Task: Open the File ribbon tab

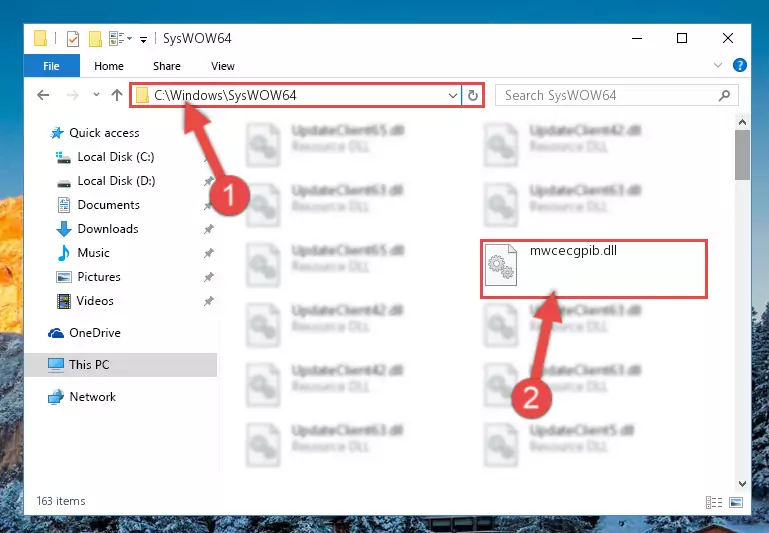Action: click(51, 66)
